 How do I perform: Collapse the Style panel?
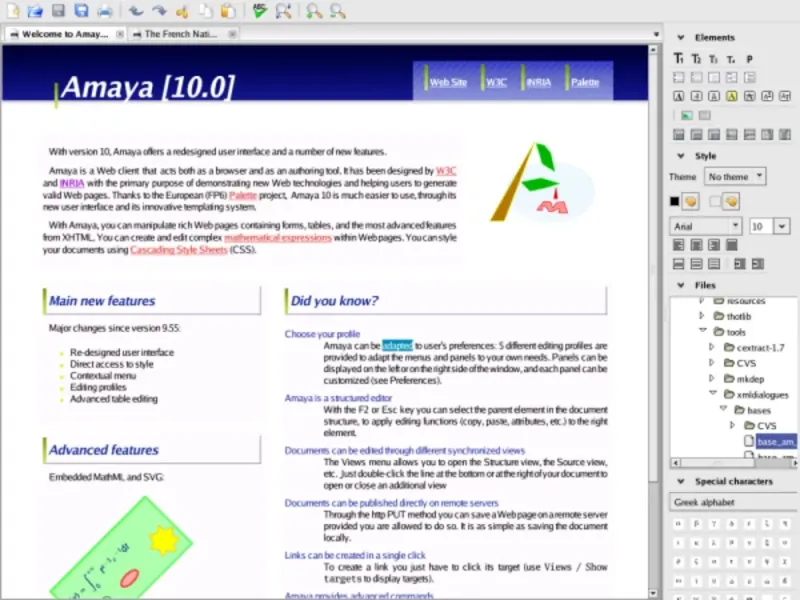point(681,156)
